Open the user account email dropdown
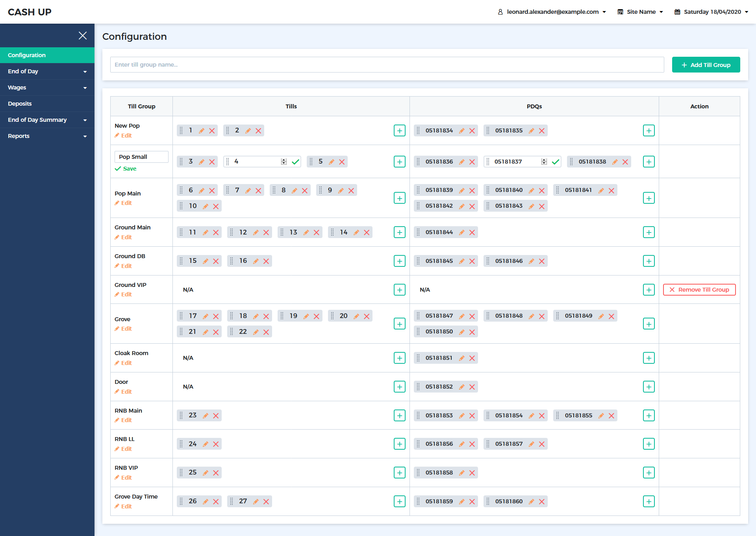Screen dimensions: 756x536 pos(552,12)
